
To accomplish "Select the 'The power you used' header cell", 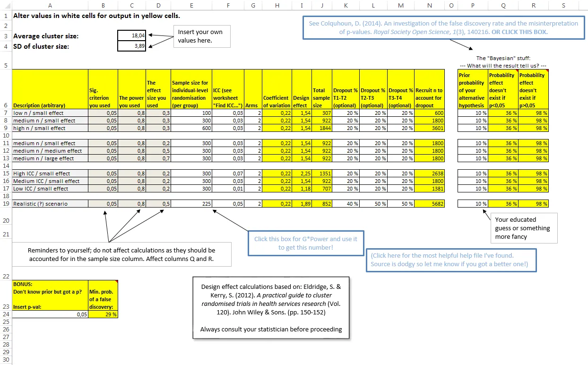I will (x=132, y=89).
